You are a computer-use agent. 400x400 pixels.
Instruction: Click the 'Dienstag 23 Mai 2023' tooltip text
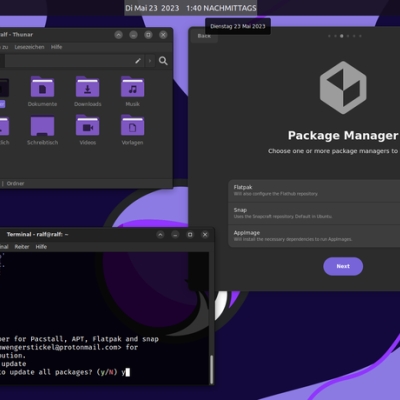click(238, 26)
